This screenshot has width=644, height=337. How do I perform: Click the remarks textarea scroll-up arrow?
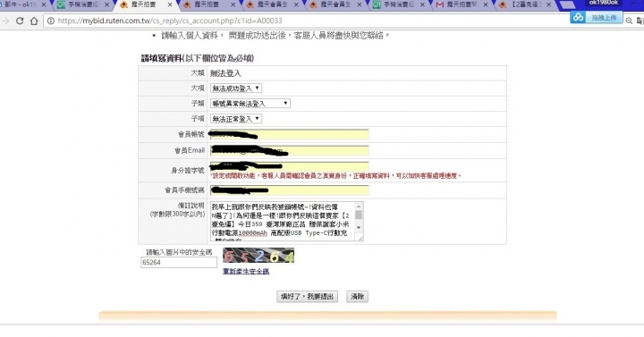point(359,206)
